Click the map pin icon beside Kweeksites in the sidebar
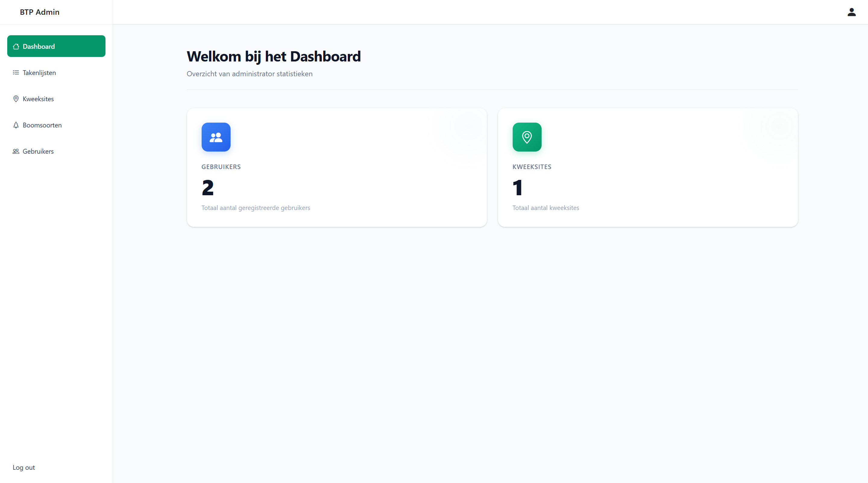Viewport: 868px width, 483px height. tap(16, 99)
